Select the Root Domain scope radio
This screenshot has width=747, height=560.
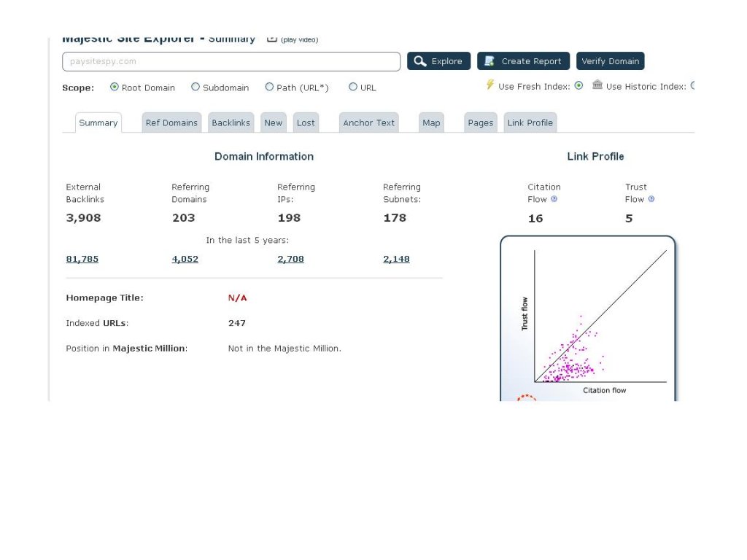[x=115, y=87]
